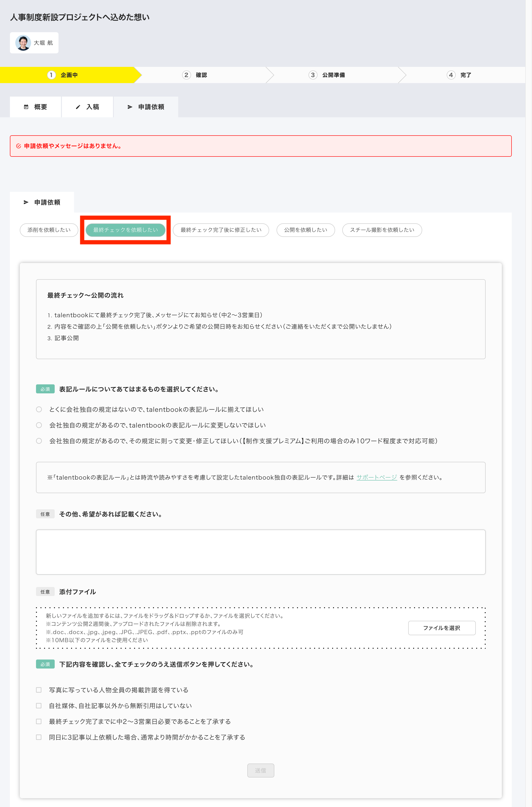The image size is (532, 807).
Task: Click the calendar icon on 概要 tab
Action: (x=26, y=107)
